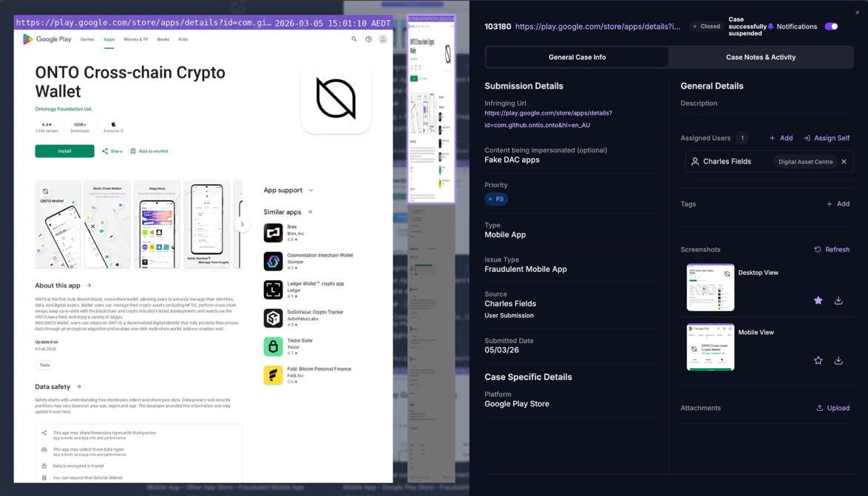Upload an attachment
This screenshot has height=496, width=868.
click(832, 408)
